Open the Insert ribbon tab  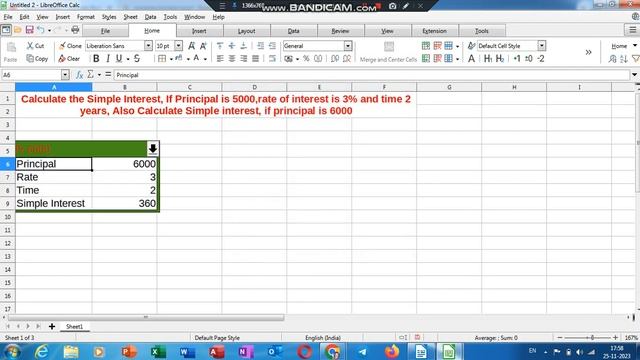click(199, 31)
